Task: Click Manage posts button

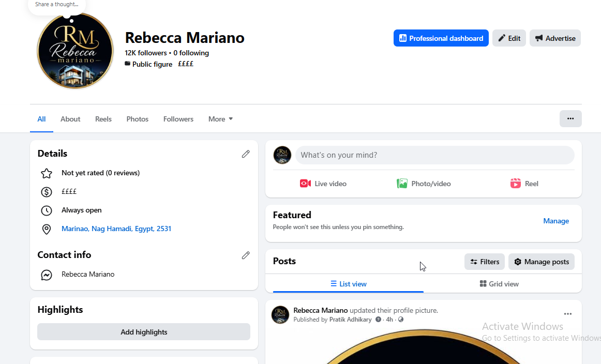Action: (541, 262)
